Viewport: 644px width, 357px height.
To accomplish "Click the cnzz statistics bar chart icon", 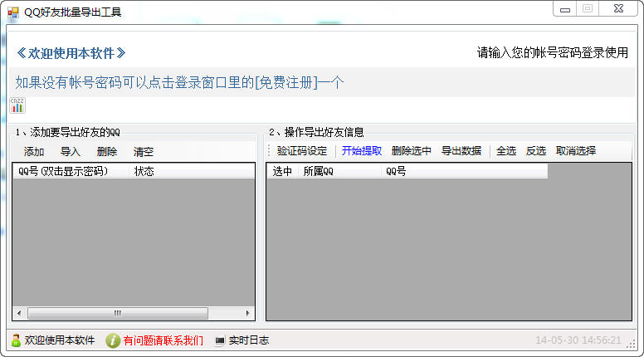I will coord(17,105).
